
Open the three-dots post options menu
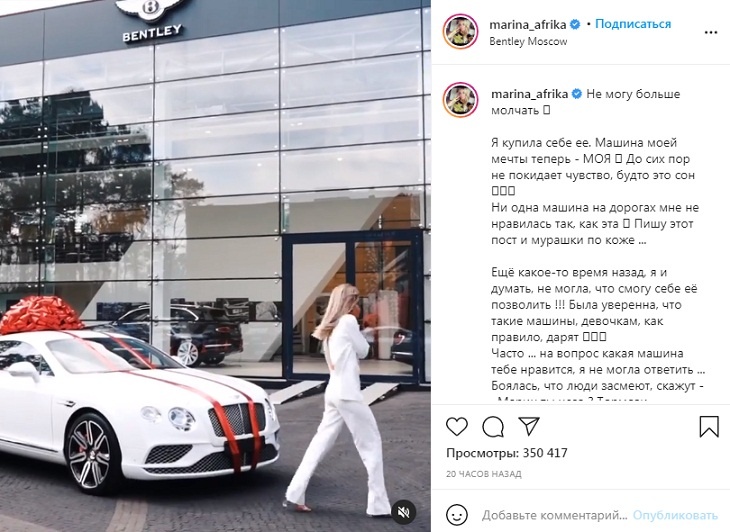point(710,32)
